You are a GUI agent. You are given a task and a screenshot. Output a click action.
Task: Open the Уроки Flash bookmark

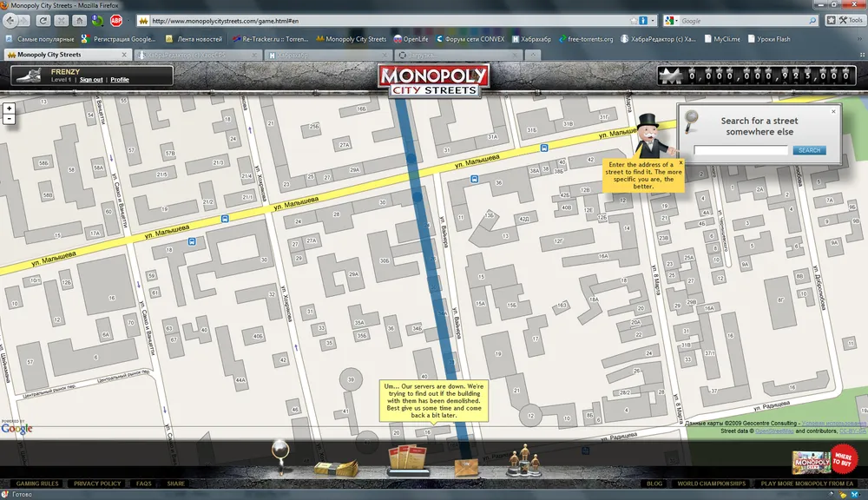[769, 39]
